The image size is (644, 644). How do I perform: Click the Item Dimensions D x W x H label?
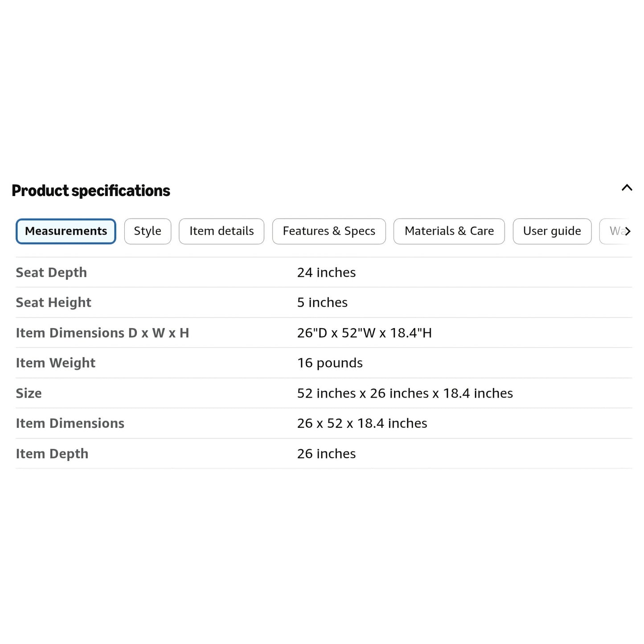[103, 333]
